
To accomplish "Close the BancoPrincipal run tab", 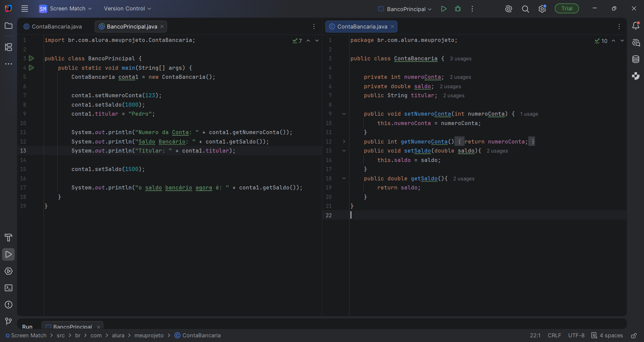I will click(x=99, y=327).
